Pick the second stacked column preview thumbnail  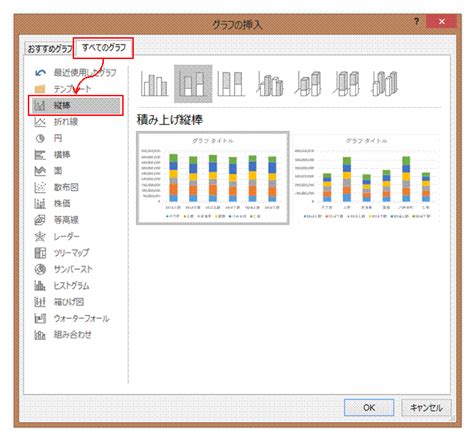tap(366, 178)
